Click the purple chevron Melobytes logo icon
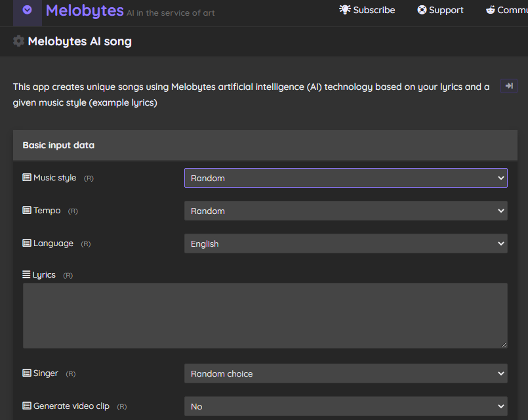528x420 pixels. (28, 10)
